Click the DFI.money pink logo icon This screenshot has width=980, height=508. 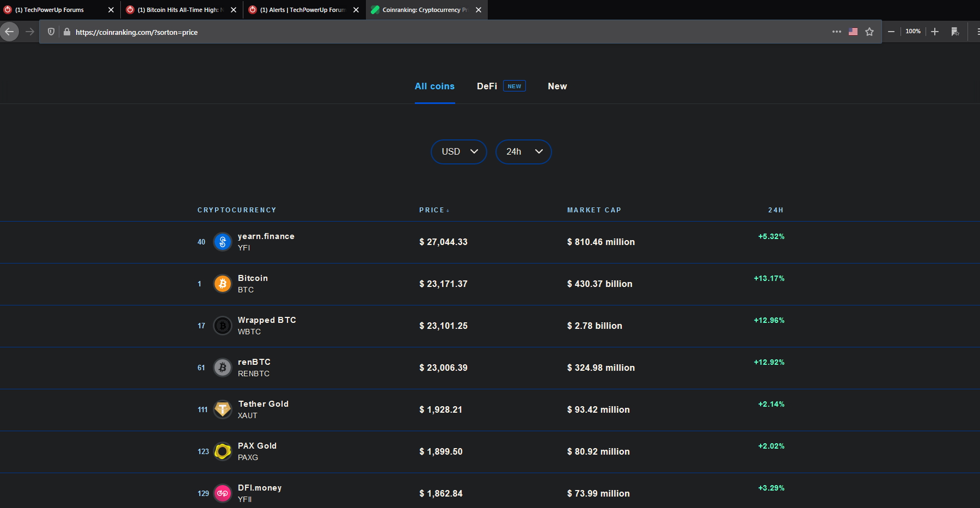[222, 493]
